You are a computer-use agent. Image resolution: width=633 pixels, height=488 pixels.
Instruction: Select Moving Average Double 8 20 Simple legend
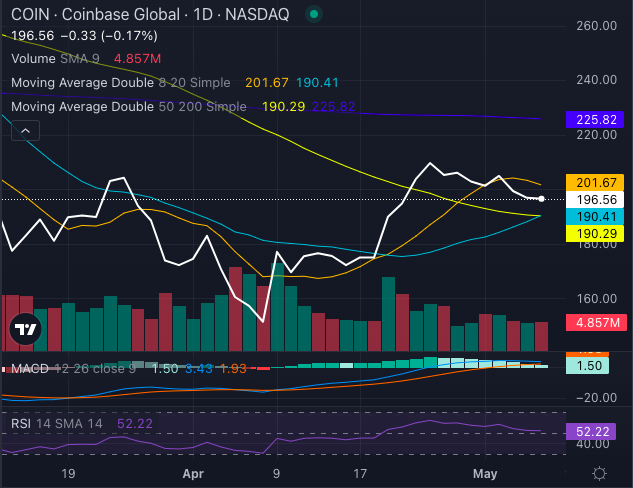[x=121, y=83]
